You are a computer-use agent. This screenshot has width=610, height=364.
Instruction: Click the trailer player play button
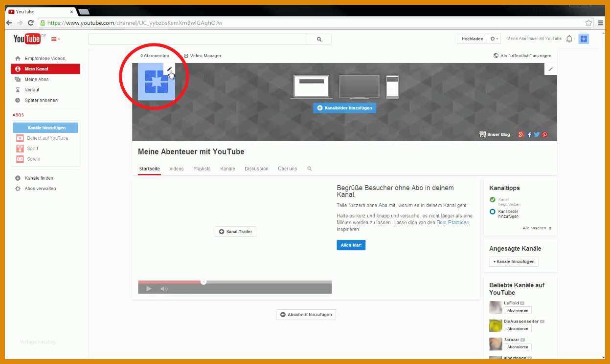149,289
